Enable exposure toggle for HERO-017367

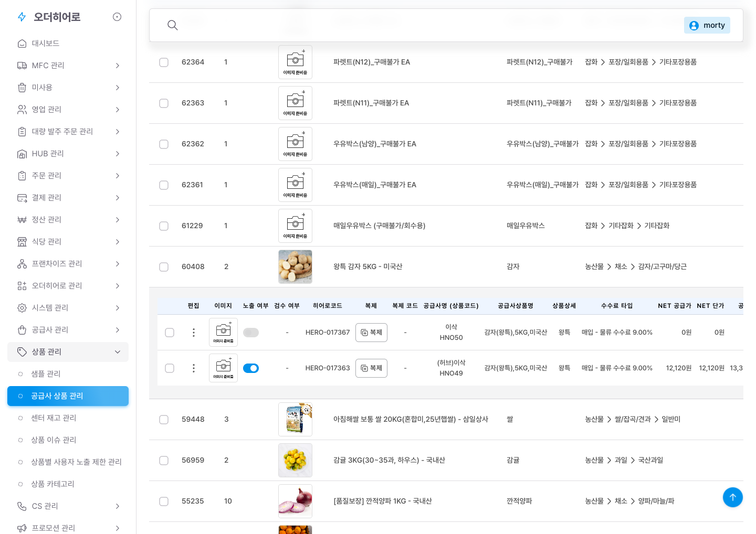[251, 333]
